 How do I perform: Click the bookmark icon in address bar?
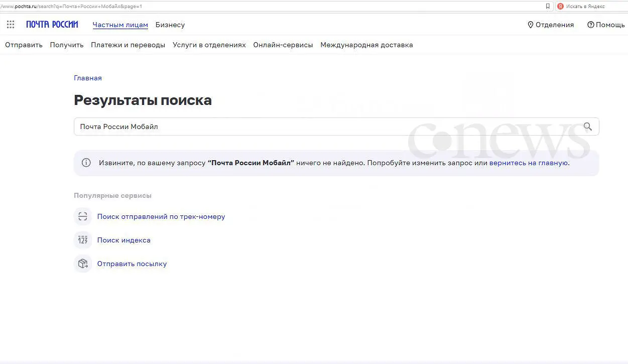548,7
